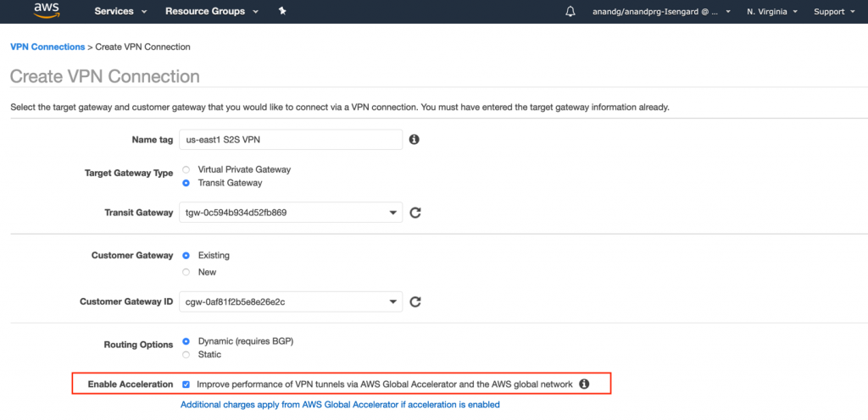Viewport: 868px width, 420px height.
Task: Click info icon beside Enable Acceleration text
Action: coord(584,384)
